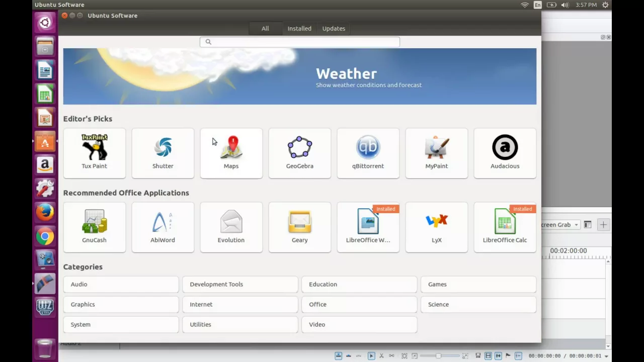Click the software search field
Image resolution: width=644 pixels, height=362 pixels.
tap(300, 42)
